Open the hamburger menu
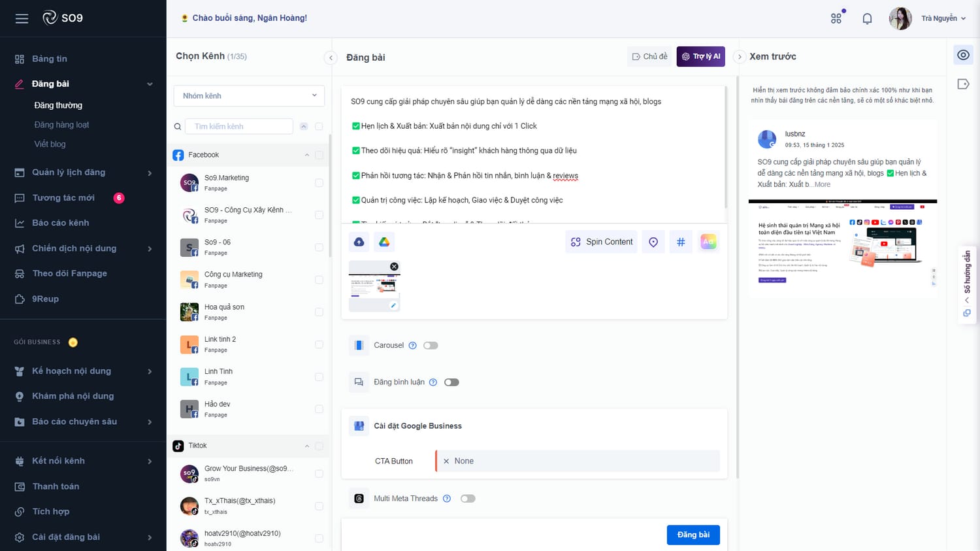The height and width of the screenshot is (551, 980). pyautogui.click(x=22, y=18)
